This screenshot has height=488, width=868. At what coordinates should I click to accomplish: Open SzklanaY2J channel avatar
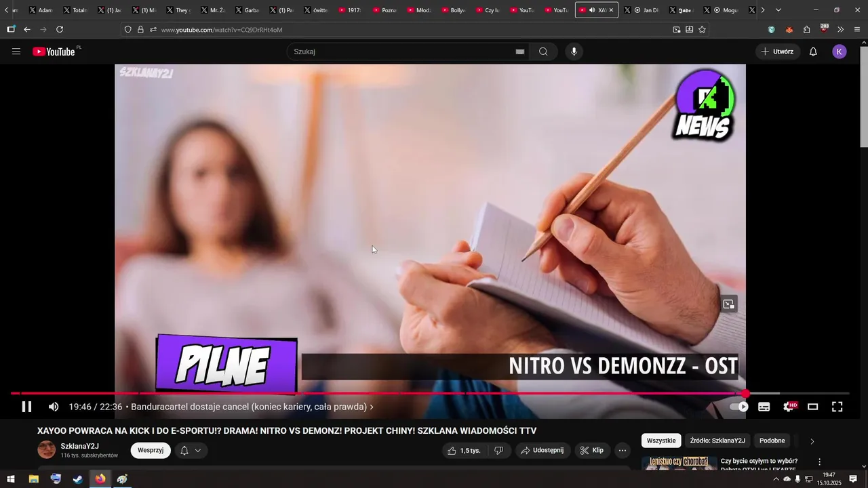46,450
